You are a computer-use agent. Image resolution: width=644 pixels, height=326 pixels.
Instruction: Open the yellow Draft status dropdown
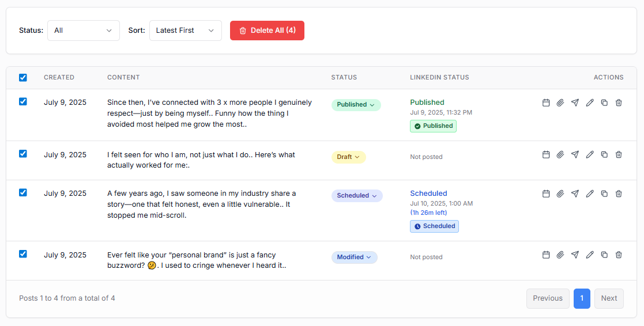348,157
